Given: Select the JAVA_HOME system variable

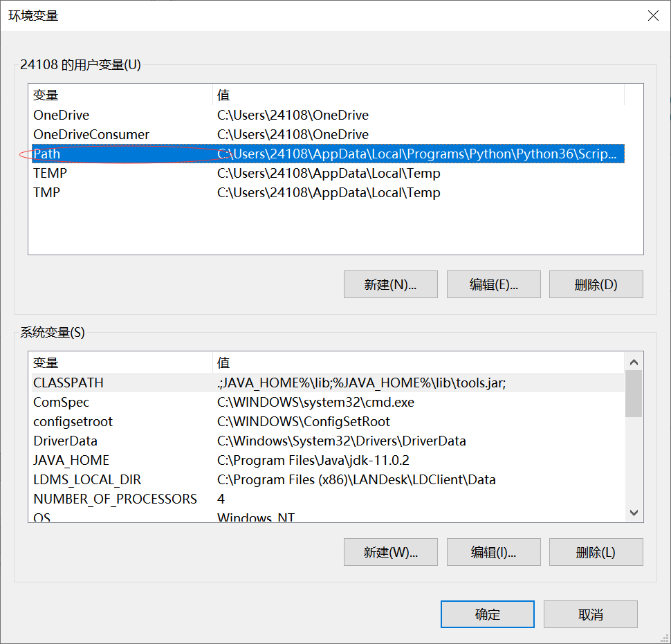Looking at the screenshot, I should click(328, 460).
